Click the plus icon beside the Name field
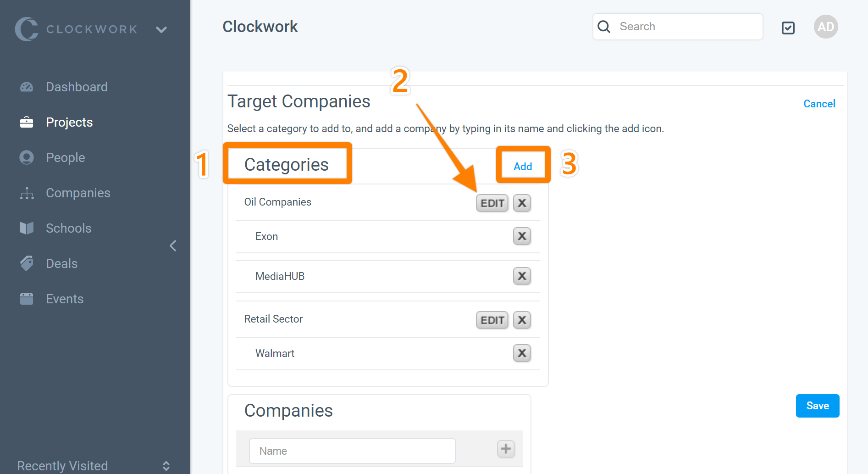This screenshot has height=474, width=868. [x=505, y=449]
